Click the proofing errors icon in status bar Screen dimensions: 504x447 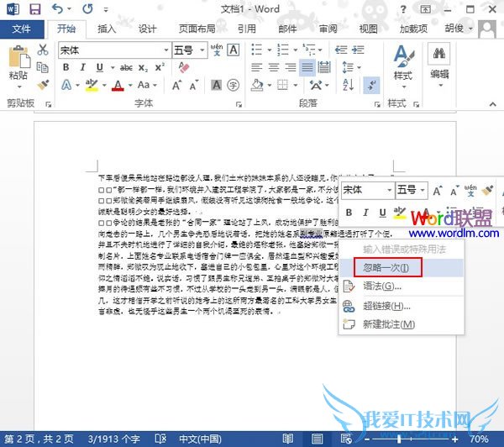point(160,439)
